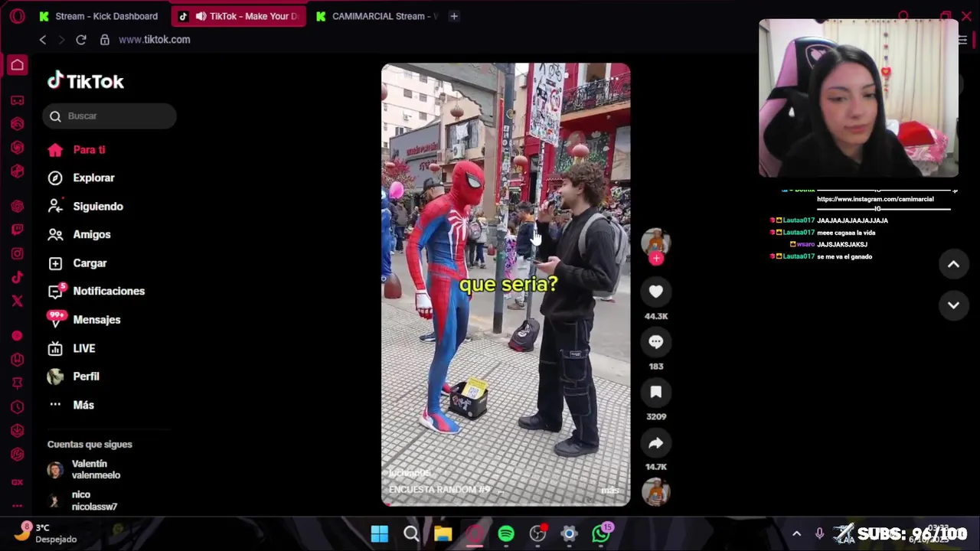
Task: Reload the page
Action: [81, 40]
